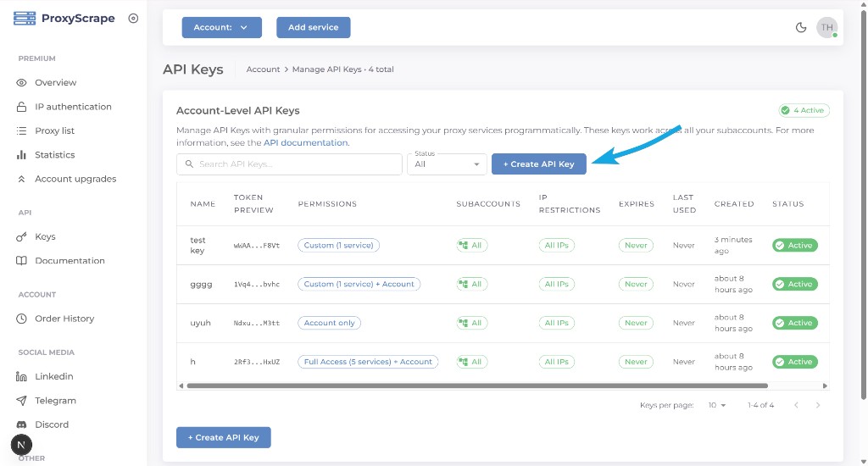
Task: Click All IPs badge for test key
Action: tap(556, 245)
